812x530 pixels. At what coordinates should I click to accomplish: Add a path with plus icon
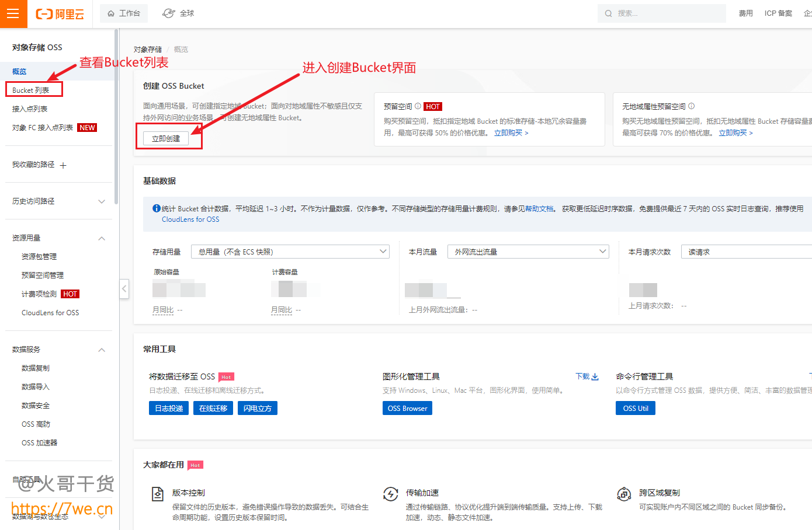click(63, 165)
